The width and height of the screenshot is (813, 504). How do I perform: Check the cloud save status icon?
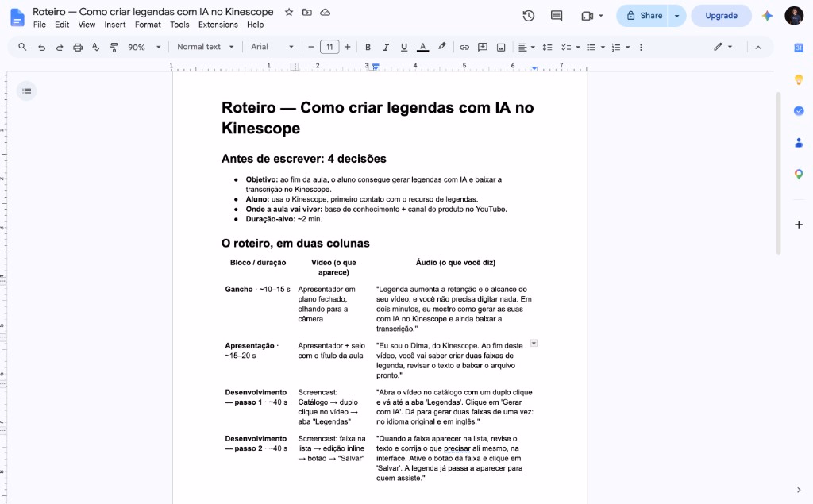coord(325,12)
